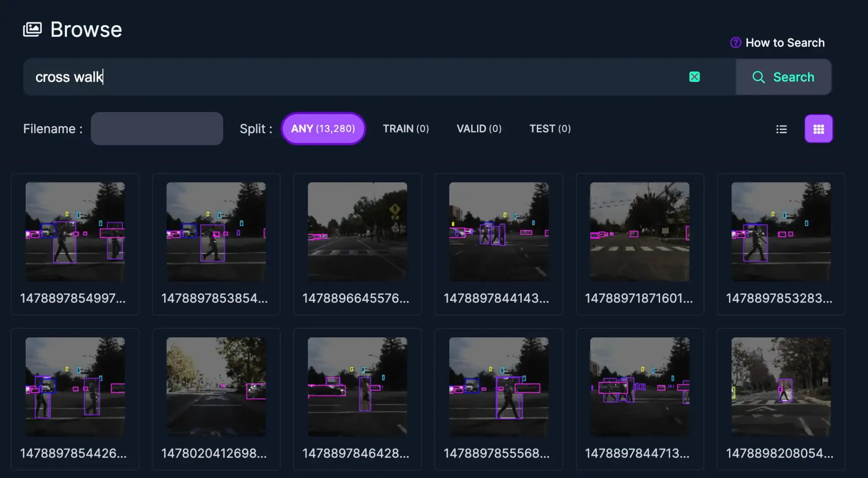Screen dimensions: 868x478
Task: Click the question mark help icon
Action: [x=736, y=43]
